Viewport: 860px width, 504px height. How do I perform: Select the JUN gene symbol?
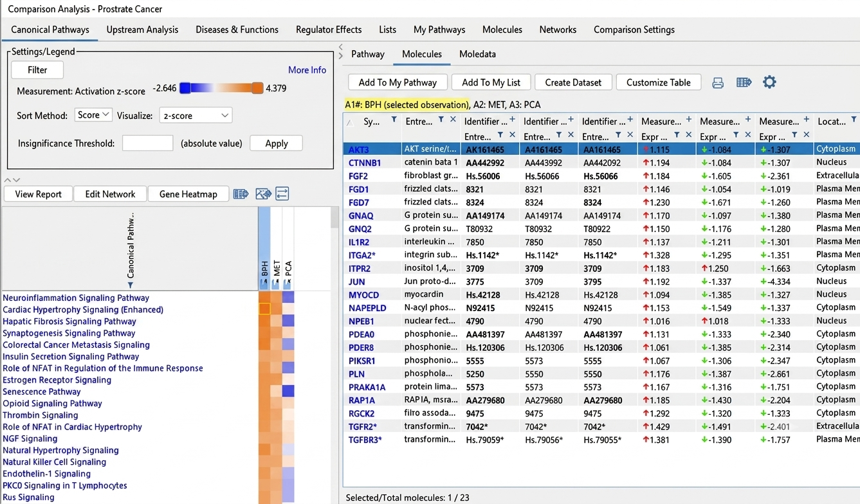[357, 282]
